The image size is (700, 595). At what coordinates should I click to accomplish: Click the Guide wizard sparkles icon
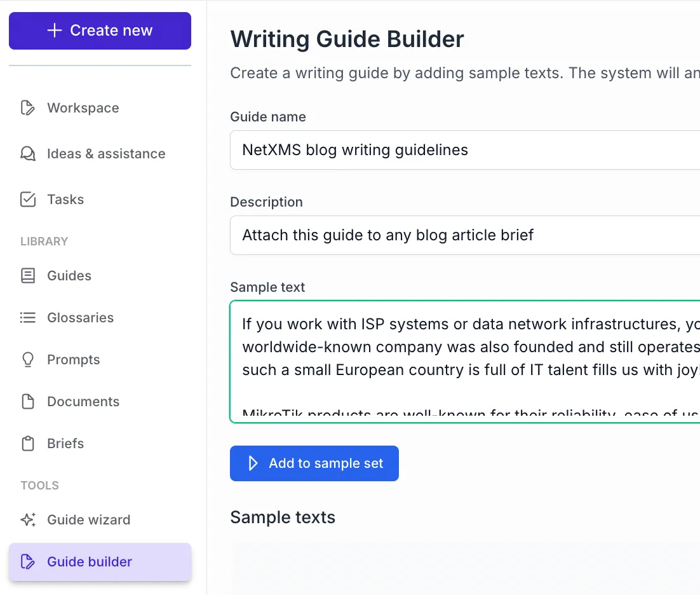coord(28,519)
